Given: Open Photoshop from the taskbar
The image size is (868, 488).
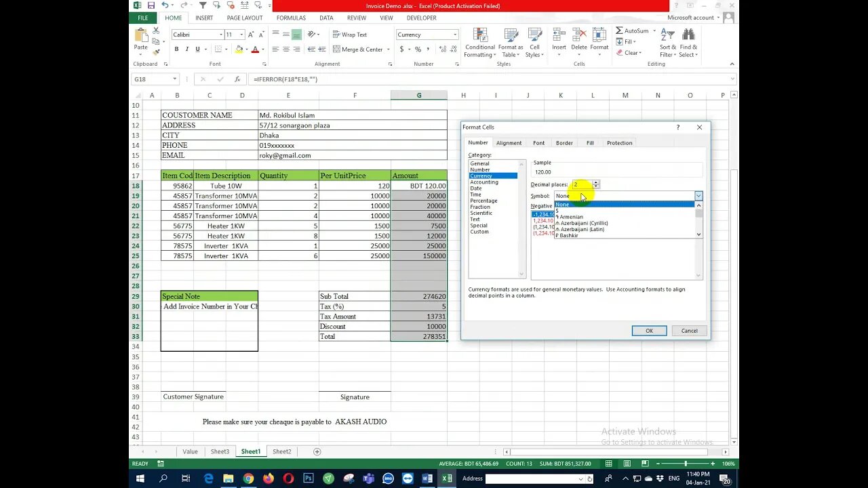Looking at the screenshot, I should pos(309,479).
